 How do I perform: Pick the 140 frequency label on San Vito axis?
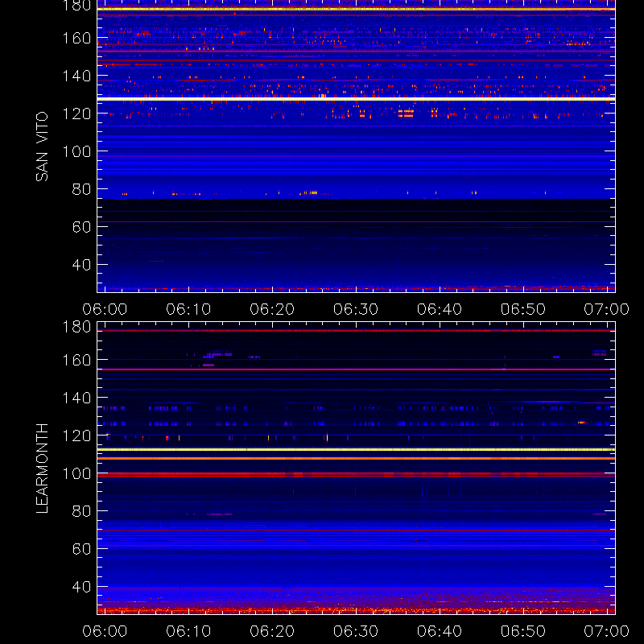[x=76, y=76]
